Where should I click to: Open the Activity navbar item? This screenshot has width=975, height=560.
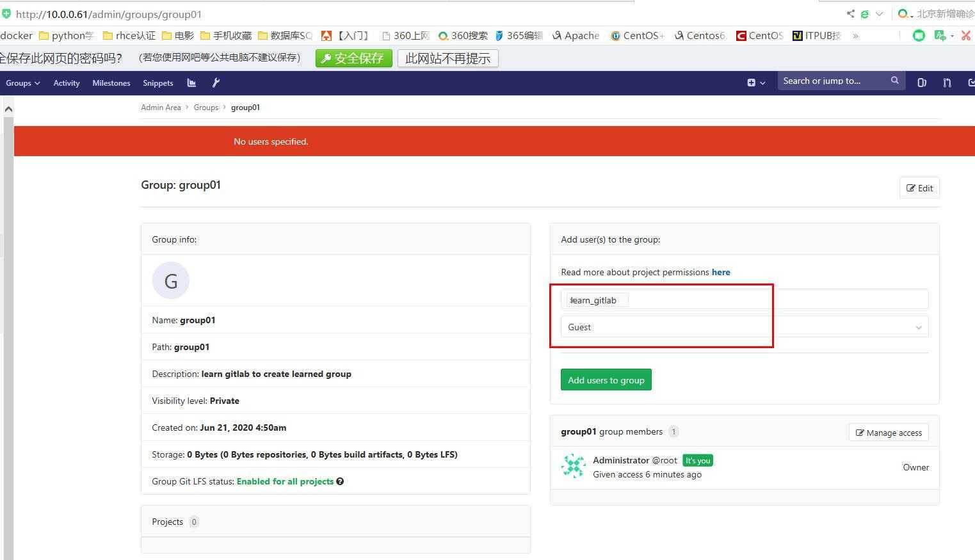tap(67, 83)
